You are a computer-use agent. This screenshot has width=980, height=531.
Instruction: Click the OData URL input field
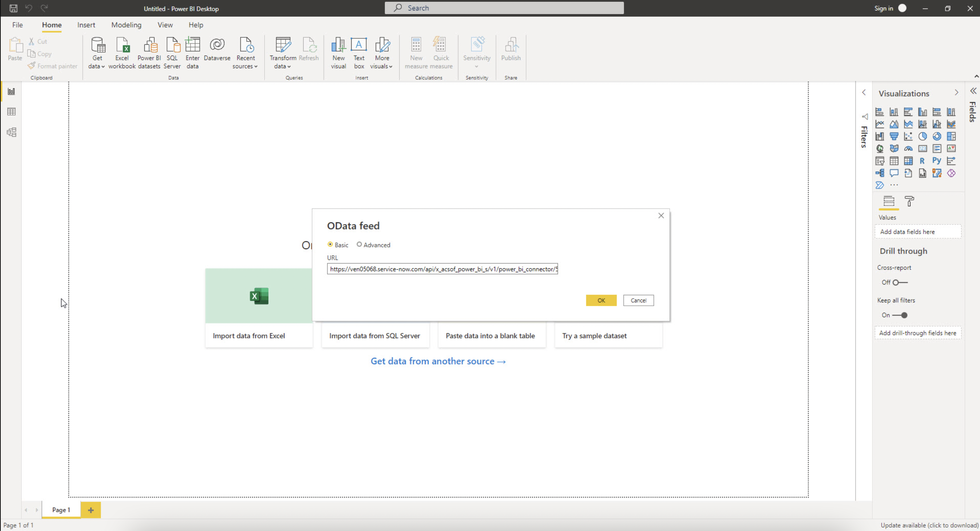[443, 269]
